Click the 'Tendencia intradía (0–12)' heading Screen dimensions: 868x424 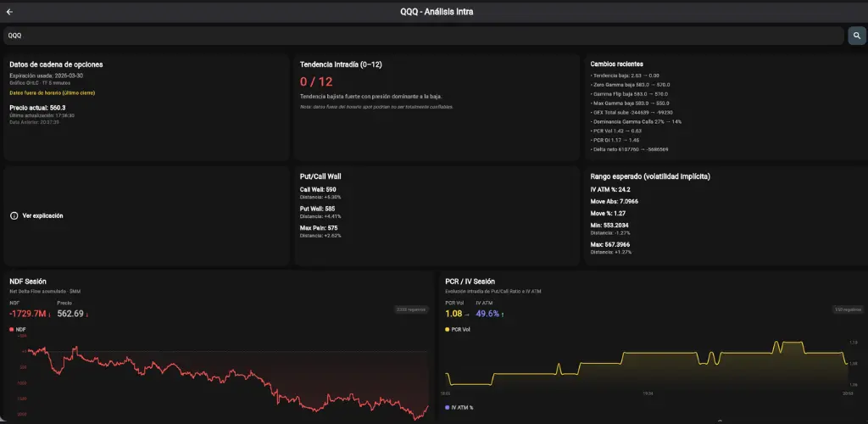(341, 64)
